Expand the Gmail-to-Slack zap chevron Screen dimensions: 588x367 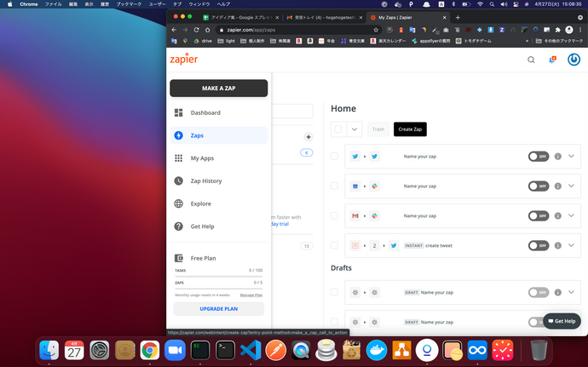click(x=571, y=215)
